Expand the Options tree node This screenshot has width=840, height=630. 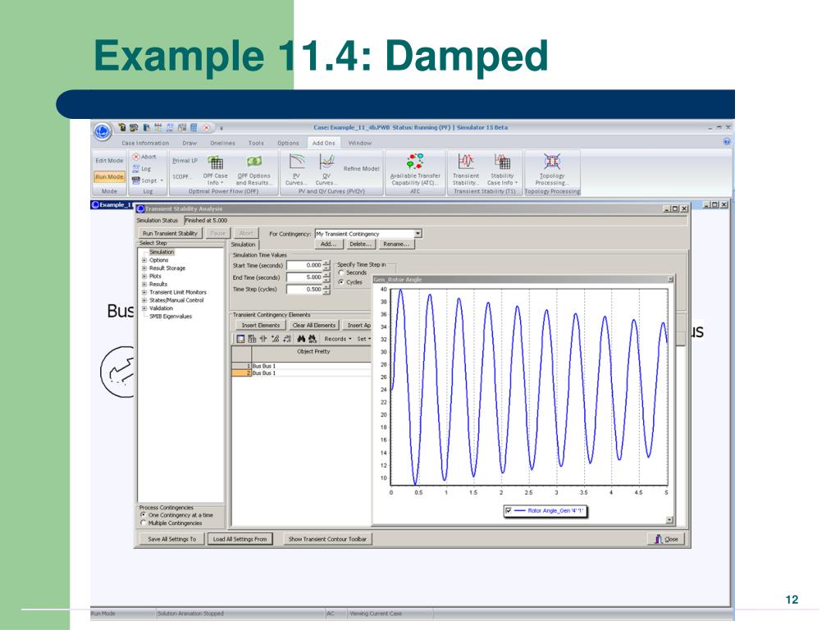(x=144, y=260)
